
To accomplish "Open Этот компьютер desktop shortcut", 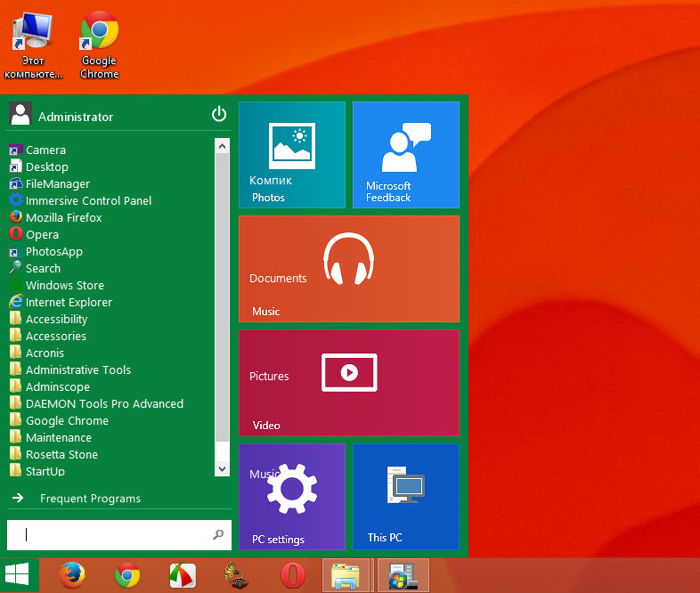I will [33, 45].
